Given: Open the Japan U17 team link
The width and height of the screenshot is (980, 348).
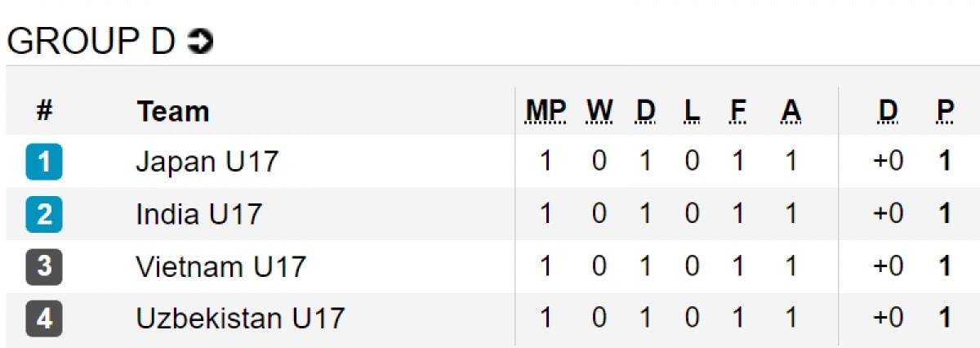Looking at the screenshot, I should (207, 161).
